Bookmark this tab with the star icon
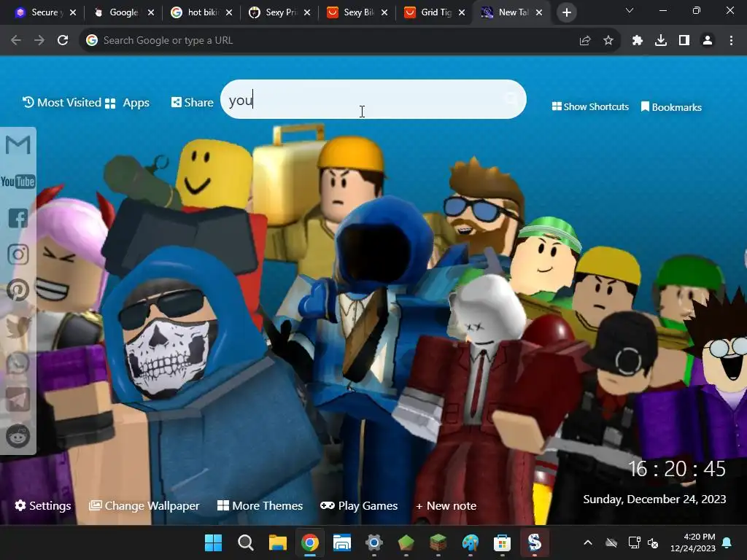The height and width of the screenshot is (560, 747). [608, 41]
